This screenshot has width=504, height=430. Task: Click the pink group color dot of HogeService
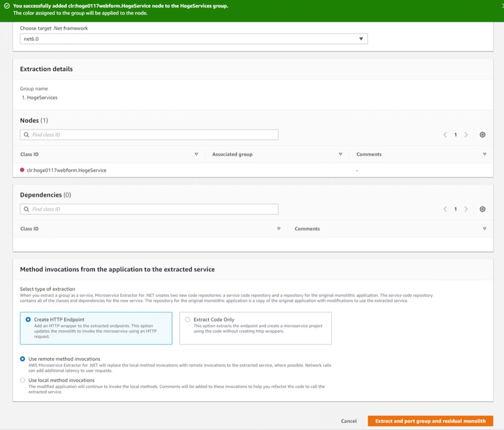pyautogui.click(x=22, y=170)
